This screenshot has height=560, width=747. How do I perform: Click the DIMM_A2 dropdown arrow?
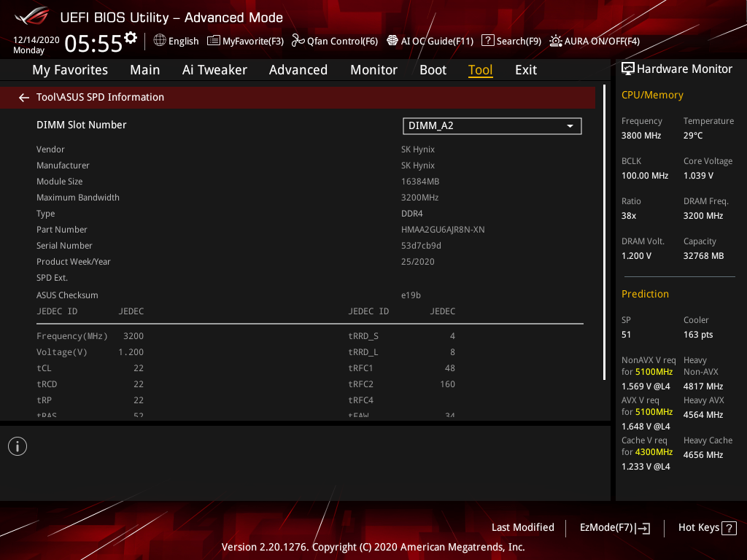(x=570, y=126)
